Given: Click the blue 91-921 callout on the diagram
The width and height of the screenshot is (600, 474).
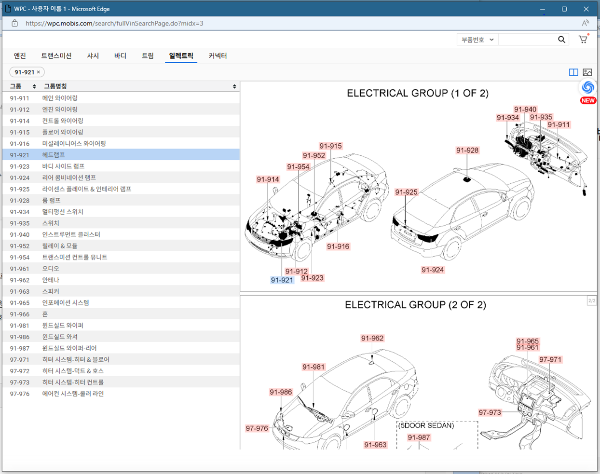Looking at the screenshot, I should coord(282,280).
